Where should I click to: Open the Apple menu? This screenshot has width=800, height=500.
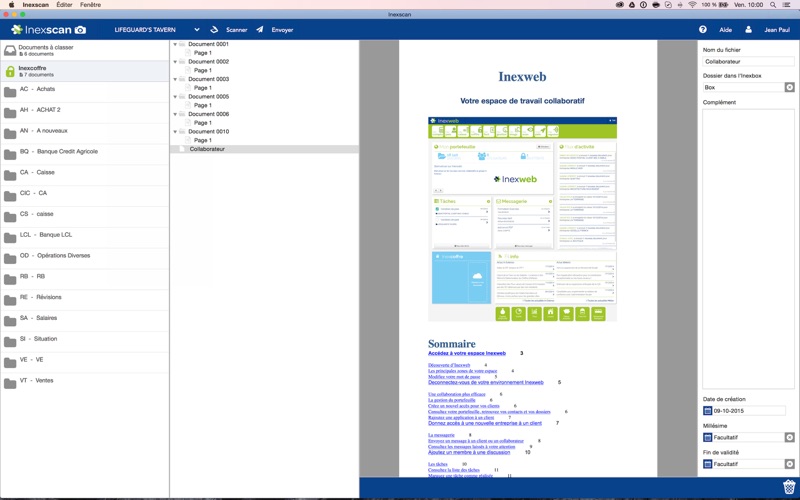pos(11,5)
